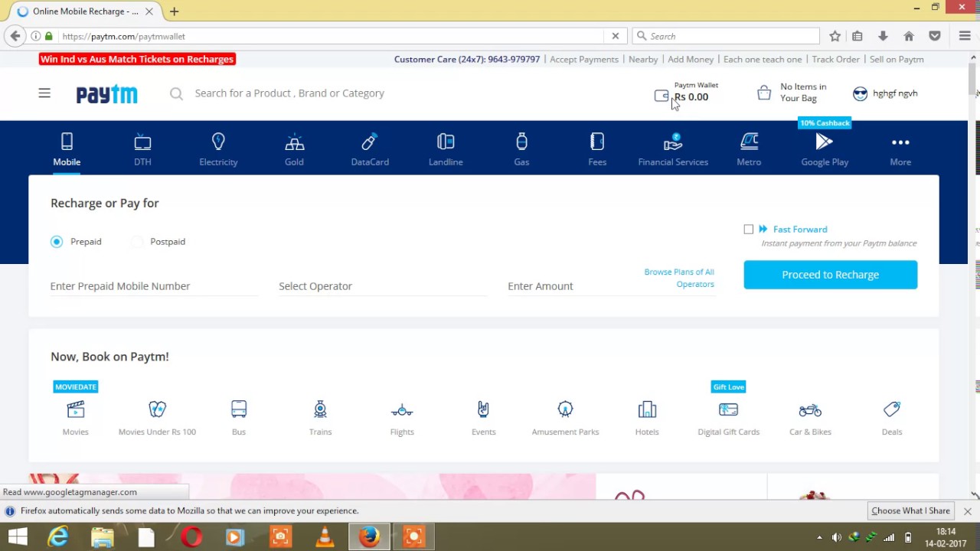Open the Accept Payments link
The width and height of the screenshot is (980, 551).
584,59
